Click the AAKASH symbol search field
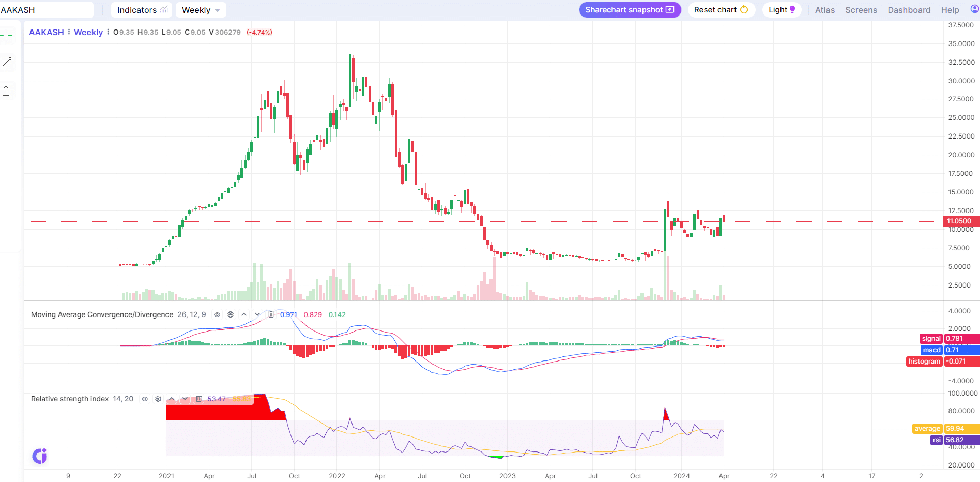Image resolution: width=980 pixels, height=482 pixels. click(45, 10)
